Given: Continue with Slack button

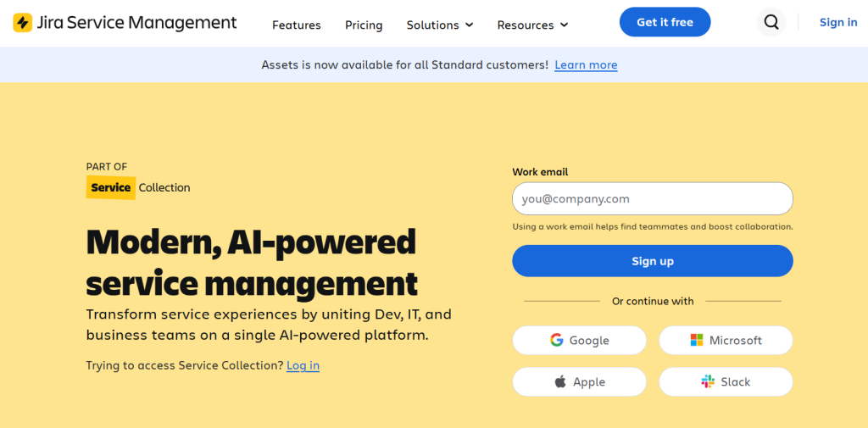Looking at the screenshot, I should pyautogui.click(x=726, y=381).
